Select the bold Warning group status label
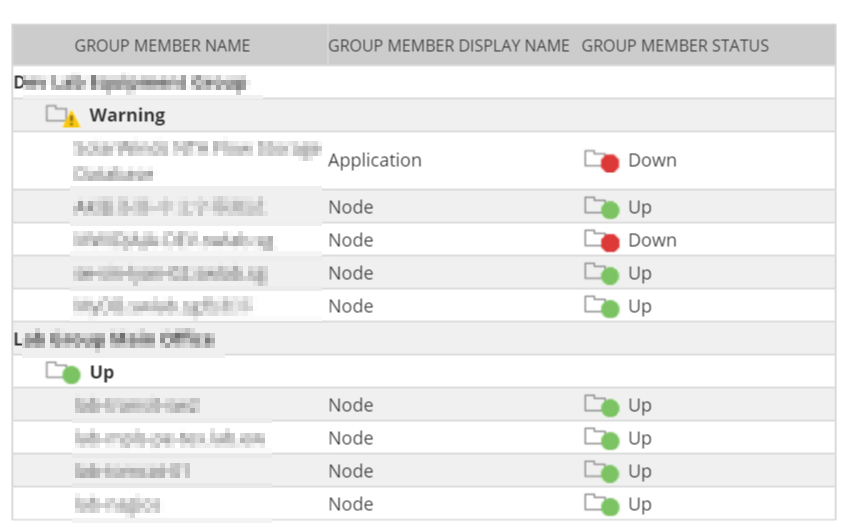This screenshot has height=532, width=845. pyautogui.click(x=127, y=115)
